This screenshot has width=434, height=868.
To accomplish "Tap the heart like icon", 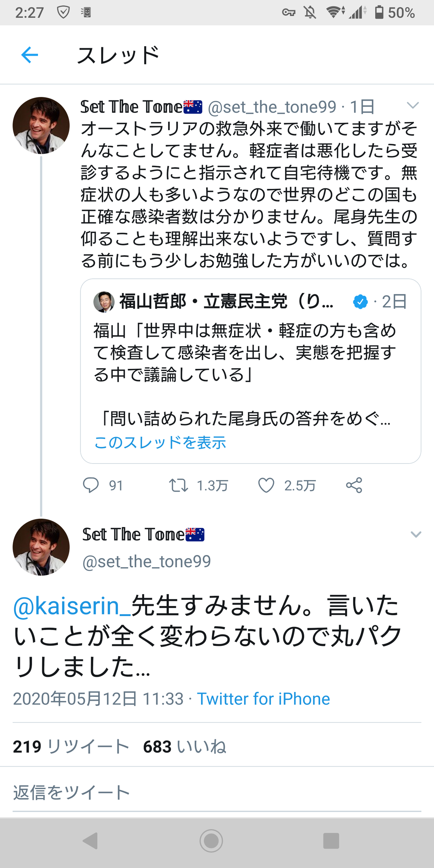I will coord(266,485).
